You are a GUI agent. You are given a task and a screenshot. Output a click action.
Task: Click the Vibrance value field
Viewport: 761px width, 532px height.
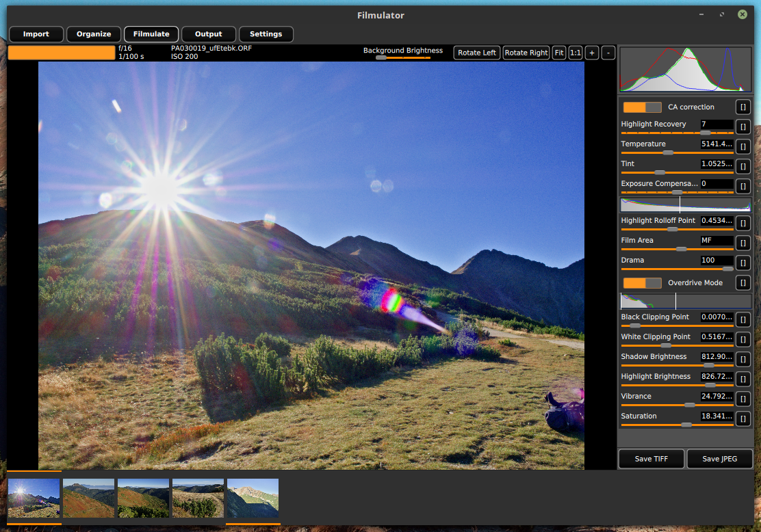click(x=717, y=396)
